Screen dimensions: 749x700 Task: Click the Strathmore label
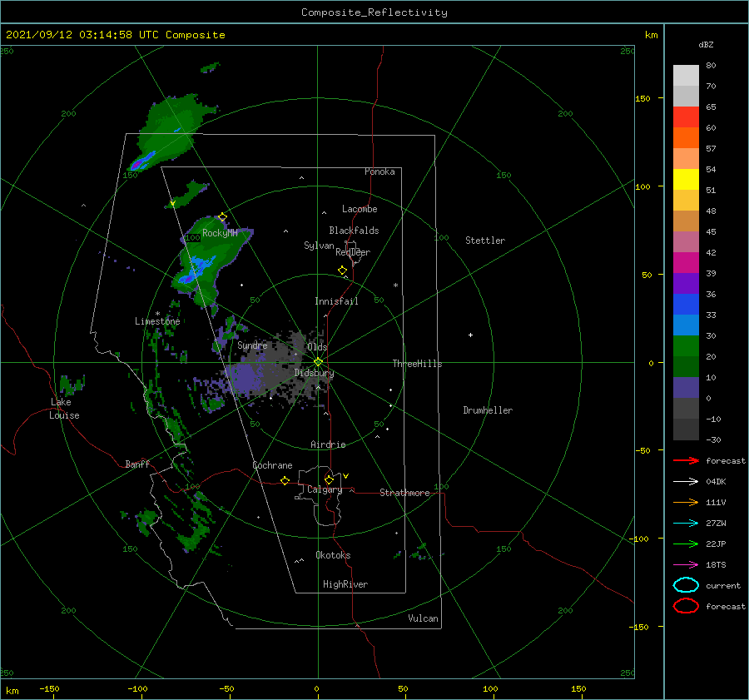pos(404,493)
